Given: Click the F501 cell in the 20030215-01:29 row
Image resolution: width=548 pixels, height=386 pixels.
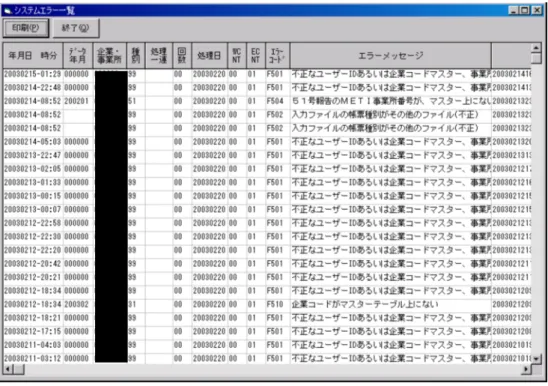Looking at the screenshot, I should 277,74.
